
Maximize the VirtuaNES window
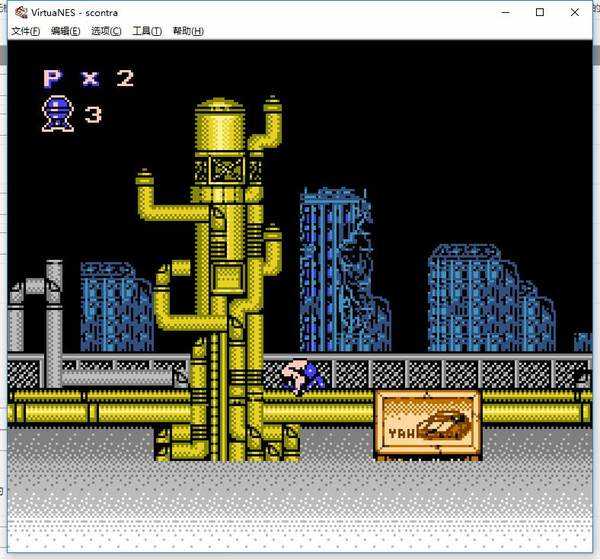coord(540,12)
